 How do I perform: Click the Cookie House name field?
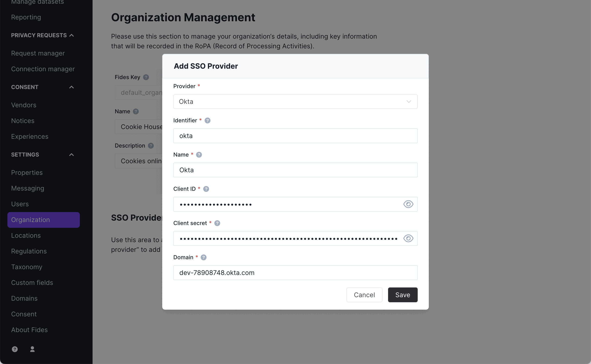139,127
